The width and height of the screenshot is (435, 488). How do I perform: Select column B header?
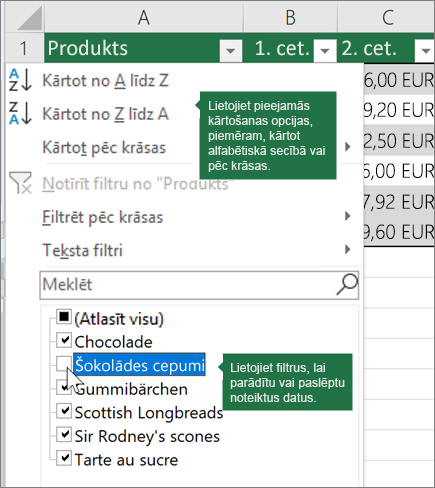click(290, 18)
